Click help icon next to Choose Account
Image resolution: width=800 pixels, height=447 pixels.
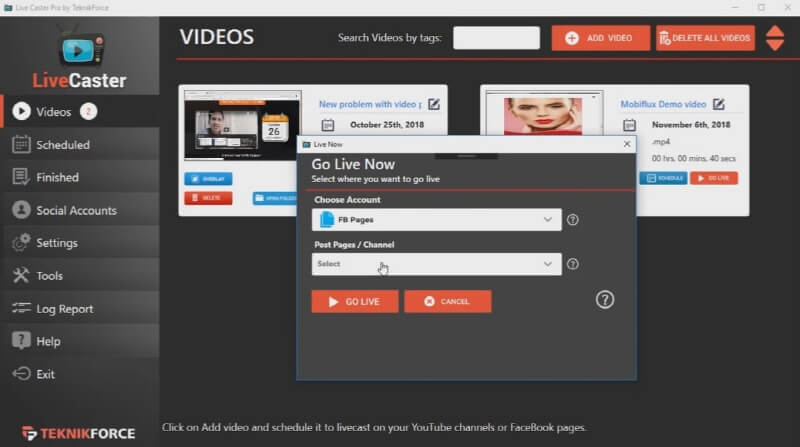click(x=573, y=219)
